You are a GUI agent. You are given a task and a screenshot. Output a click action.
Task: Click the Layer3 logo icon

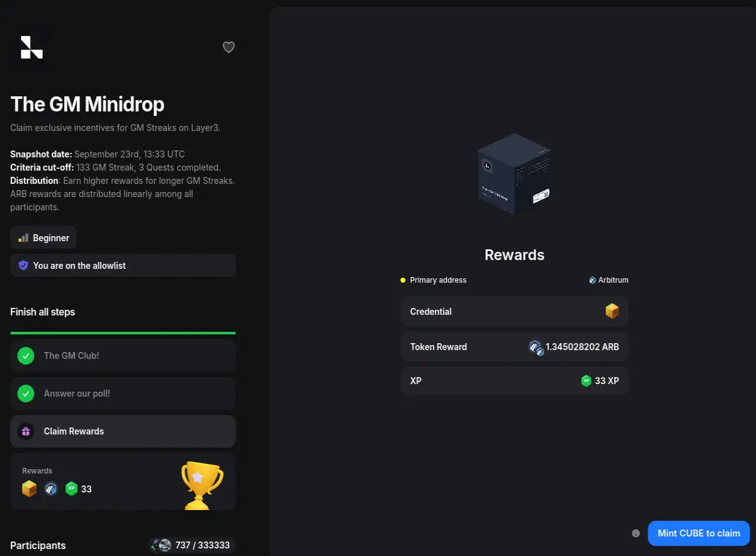(31, 47)
